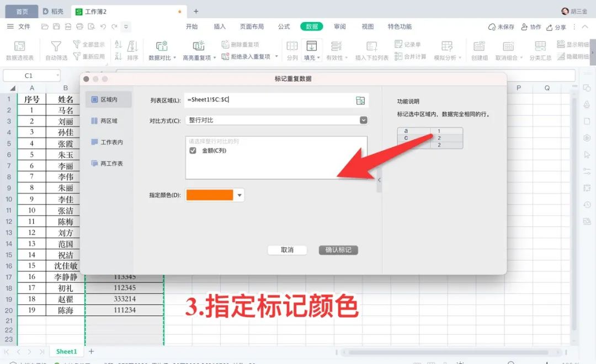The image size is (596, 364).
Task: Select the 两区域 mode in dialog
Action: point(108,121)
